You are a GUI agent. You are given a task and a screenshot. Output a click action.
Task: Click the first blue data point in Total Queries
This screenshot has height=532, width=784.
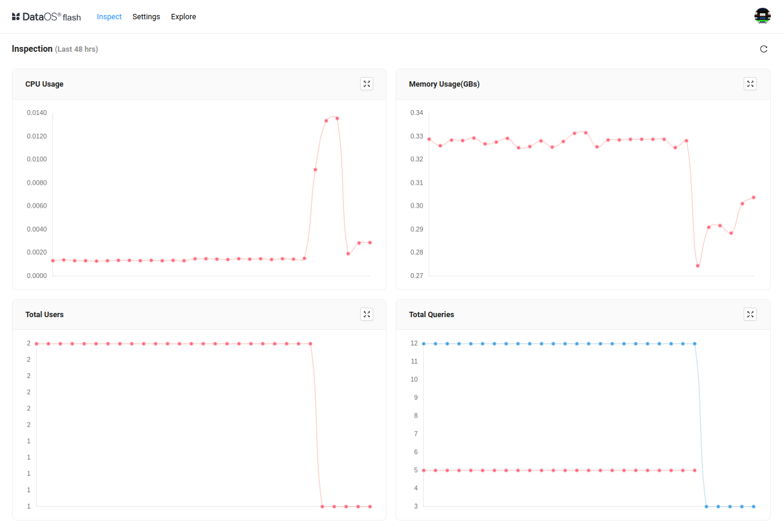click(424, 344)
